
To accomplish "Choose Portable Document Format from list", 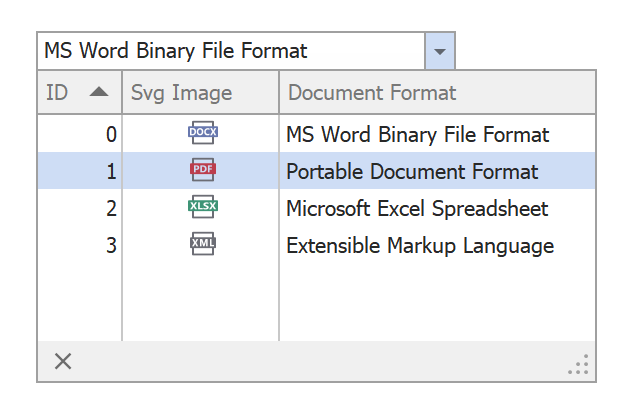I will (x=412, y=171).
